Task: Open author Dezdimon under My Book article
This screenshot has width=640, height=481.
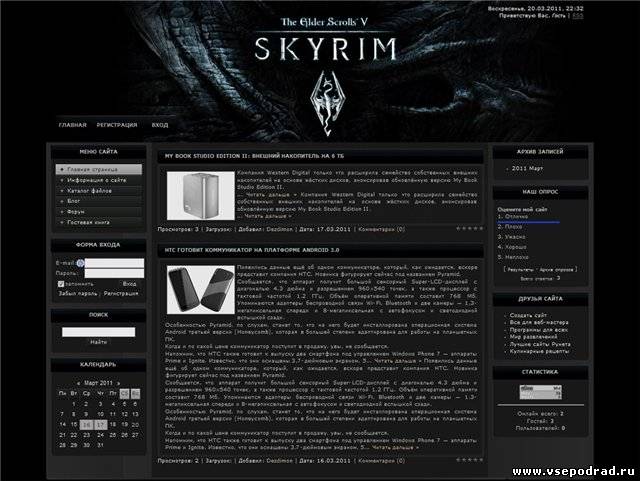Action: click(x=280, y=229)
